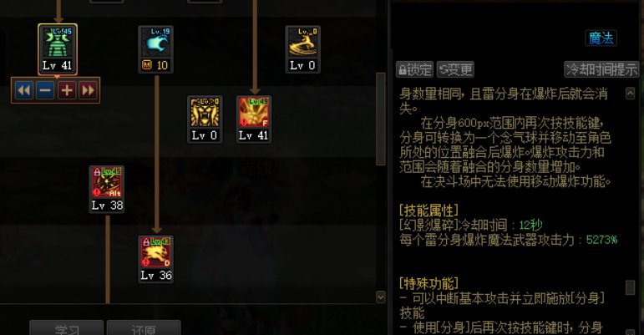The height and width of the screenshot is (335, 644).
Task: Click the 学习 learn button
Action: point(67,328)
